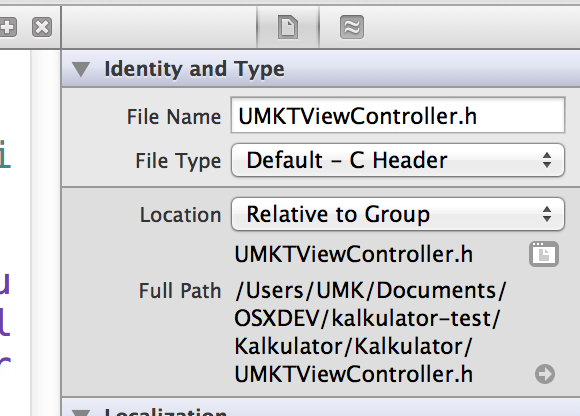The width and height of the screenshot is (580, 416).
Task: Edit the File Name field
Action: coord(398,115)
